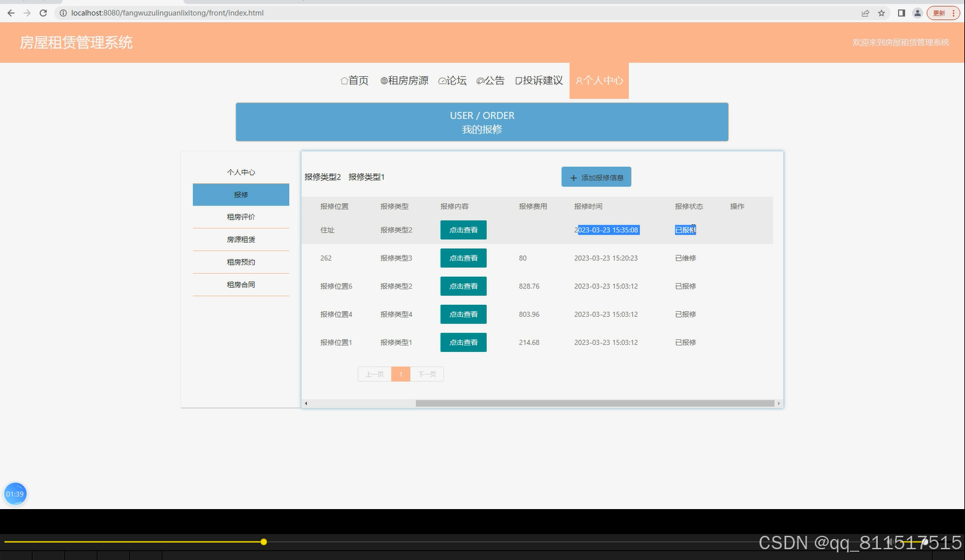Click the 01:39 timer bubble
This screenshot has width=965, height=560.
(15, 494)
